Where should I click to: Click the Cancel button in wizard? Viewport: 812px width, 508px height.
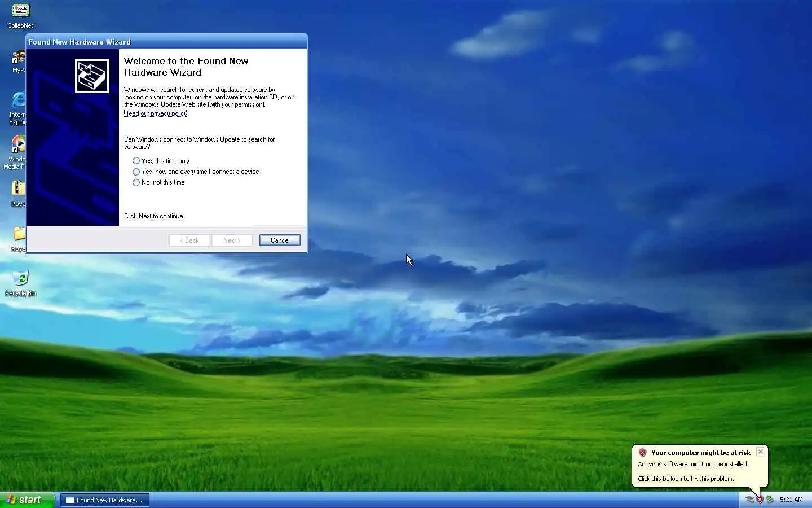280,240
